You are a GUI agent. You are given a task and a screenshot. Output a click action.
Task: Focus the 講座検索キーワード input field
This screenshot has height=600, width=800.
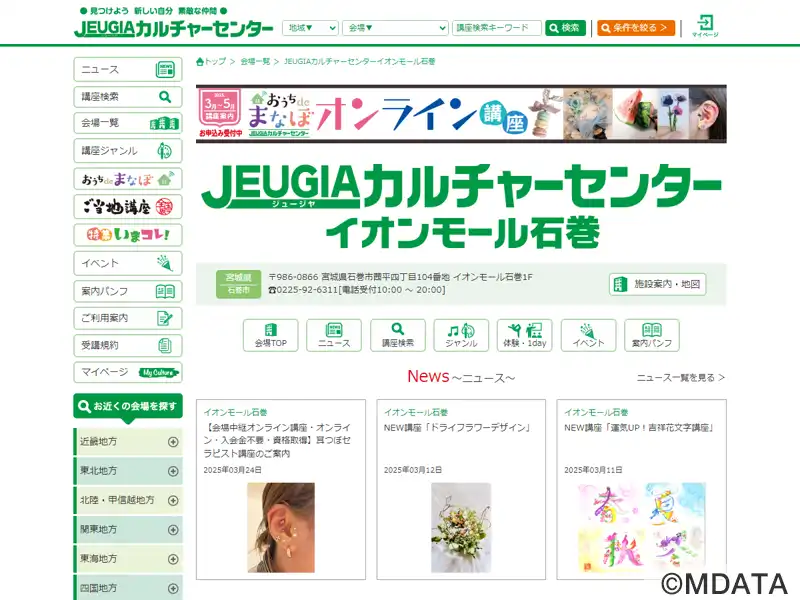pos(496,28)
